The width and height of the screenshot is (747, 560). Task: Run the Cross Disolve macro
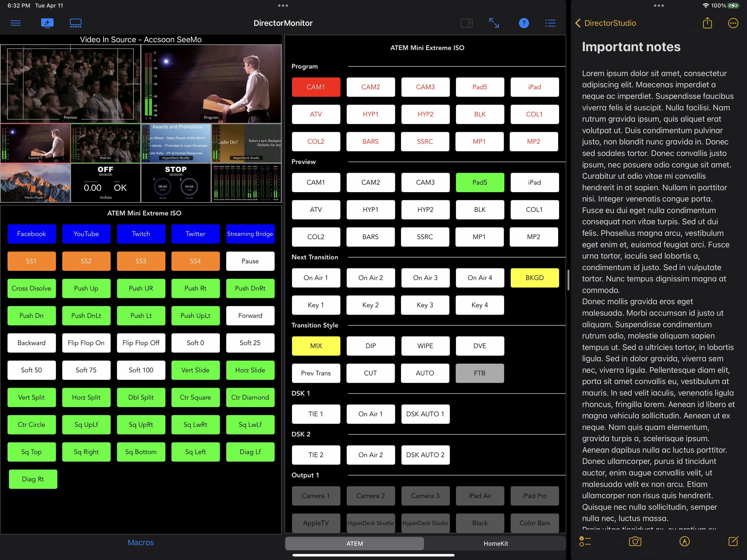click(31, 288)
